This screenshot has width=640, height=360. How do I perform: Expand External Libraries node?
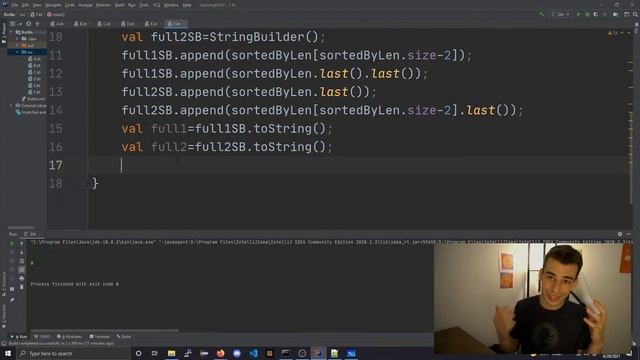pyautogui.click(x=12, y=105)
